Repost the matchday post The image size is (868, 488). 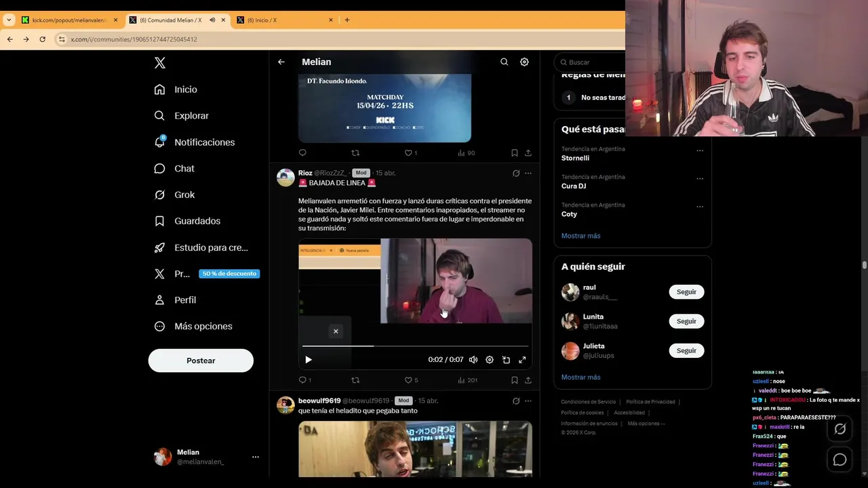click(355, 153)
